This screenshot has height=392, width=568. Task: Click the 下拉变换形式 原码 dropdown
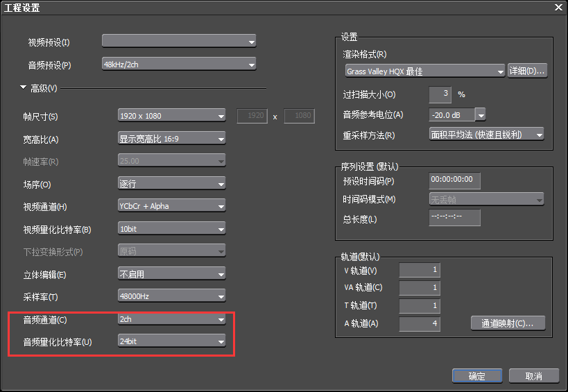[x=172, y=251]
